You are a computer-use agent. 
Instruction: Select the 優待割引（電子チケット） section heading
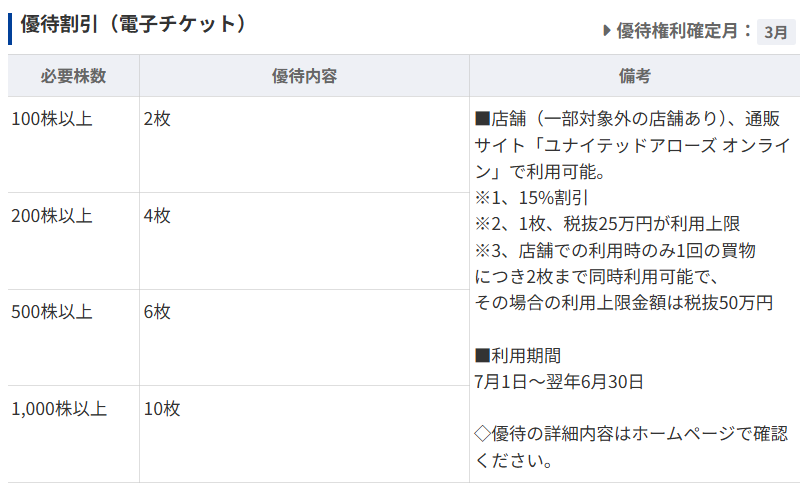coord(133,25)
